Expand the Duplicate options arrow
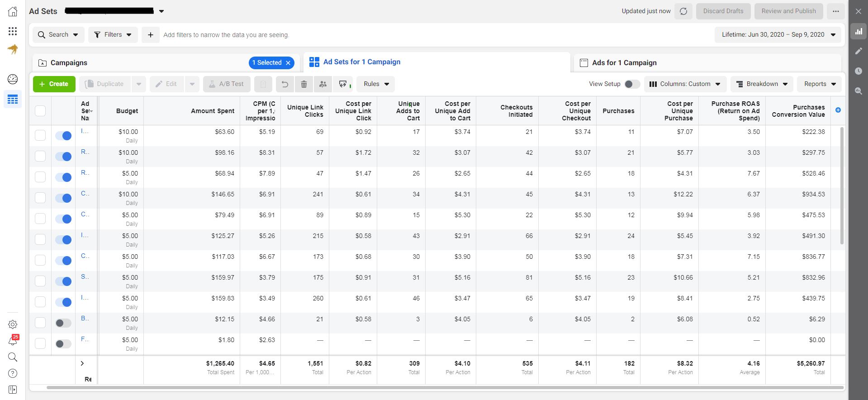Viewport: 868px width, 400px height. [138, 84]
